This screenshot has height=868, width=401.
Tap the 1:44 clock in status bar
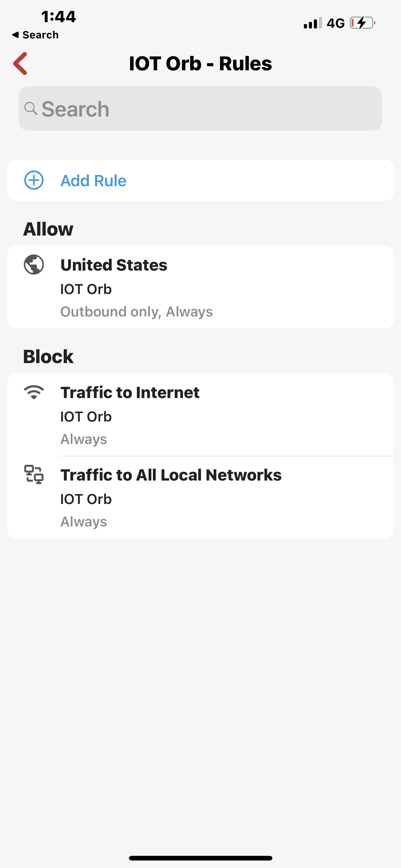pyautogui.click(x=59, y=17)
